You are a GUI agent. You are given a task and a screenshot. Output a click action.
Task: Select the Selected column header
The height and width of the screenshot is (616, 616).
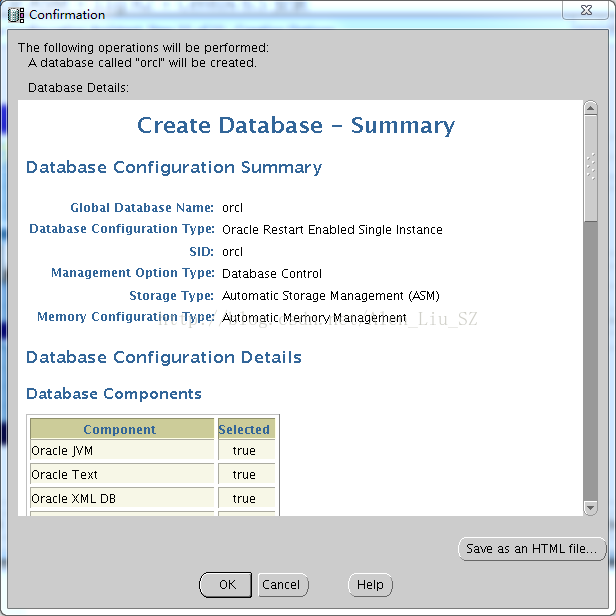tap(246, 429)
